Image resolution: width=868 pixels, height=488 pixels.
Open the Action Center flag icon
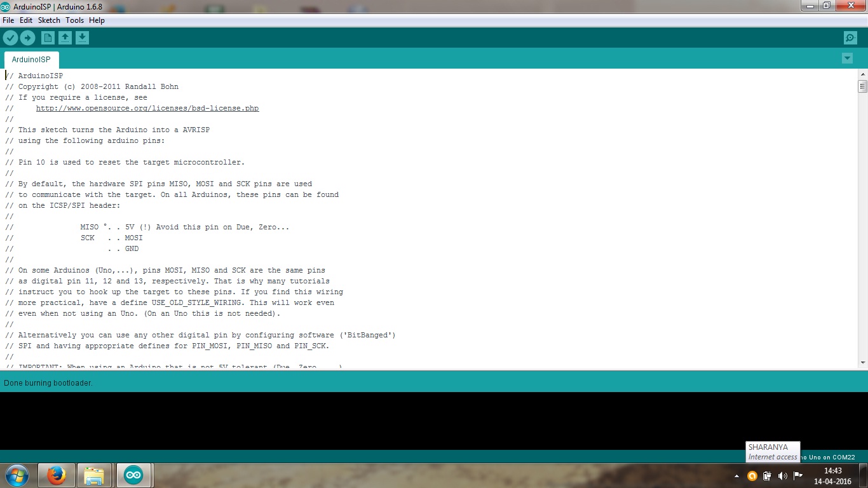coord(798,475)
